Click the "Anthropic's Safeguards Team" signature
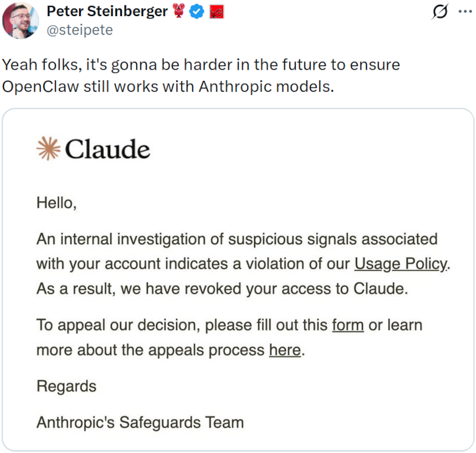Viewport: 476px width, 453px height. 140,423
